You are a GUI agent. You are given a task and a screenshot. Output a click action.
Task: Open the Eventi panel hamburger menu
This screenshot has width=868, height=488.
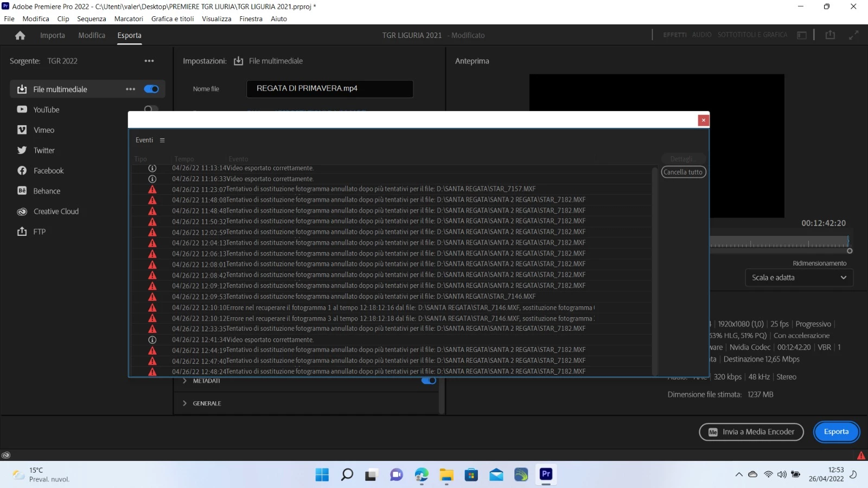point(162,140)
